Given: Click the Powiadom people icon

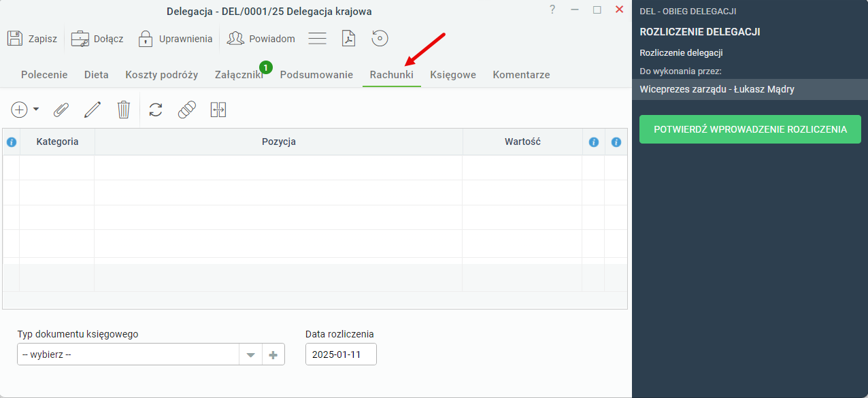Looking at the screenshot, I should pyautogui.click(x=235, y=38).
